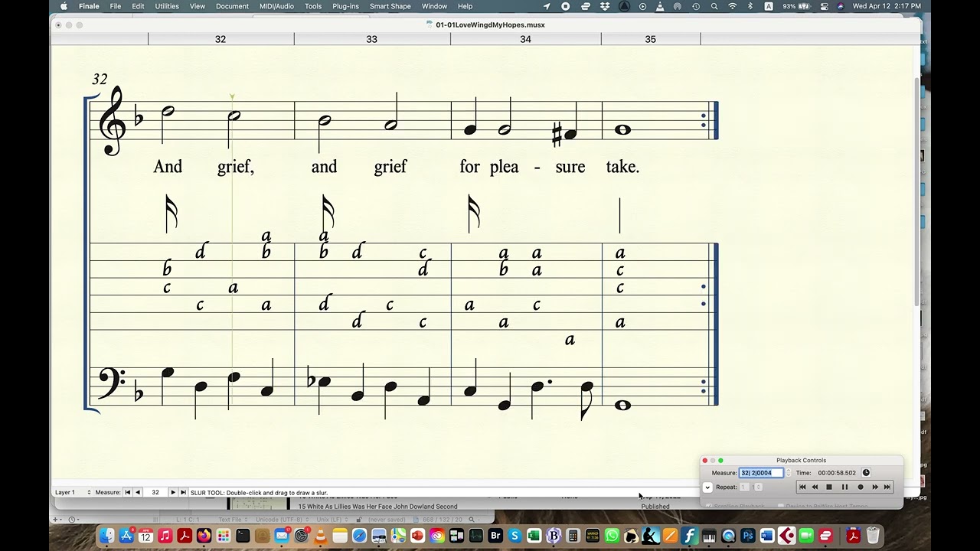Click the rewind button in Playback Controls

click(815, 487)
